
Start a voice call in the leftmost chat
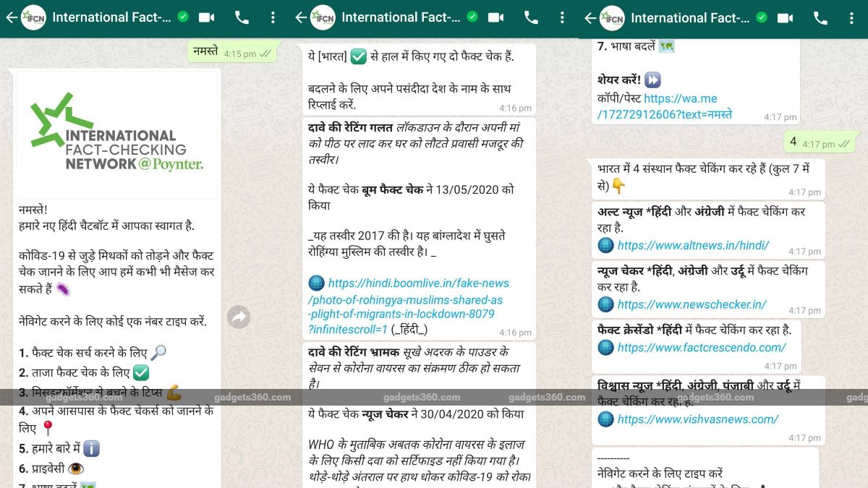coord(242,18)
